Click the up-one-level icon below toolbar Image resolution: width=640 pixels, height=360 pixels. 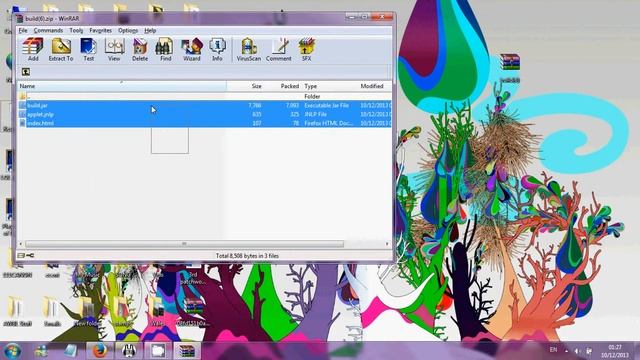[26, 72]
